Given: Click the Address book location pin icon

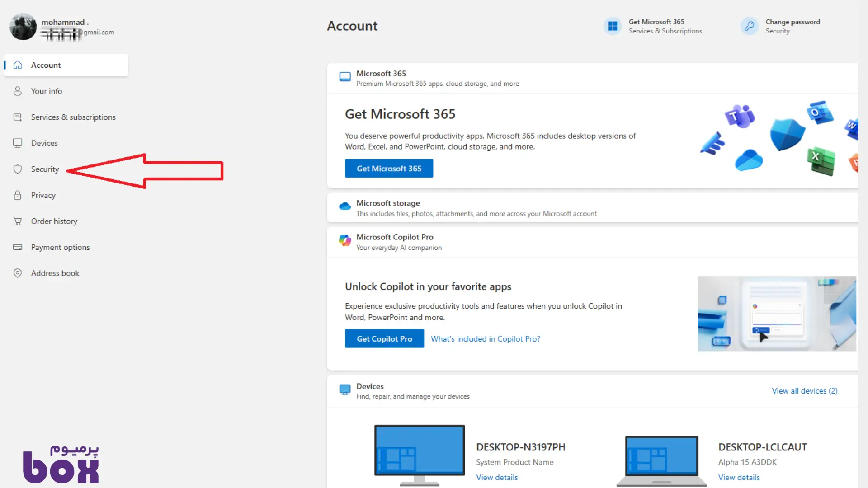Looking at the screenshot, I should click(x=18, y=273).
